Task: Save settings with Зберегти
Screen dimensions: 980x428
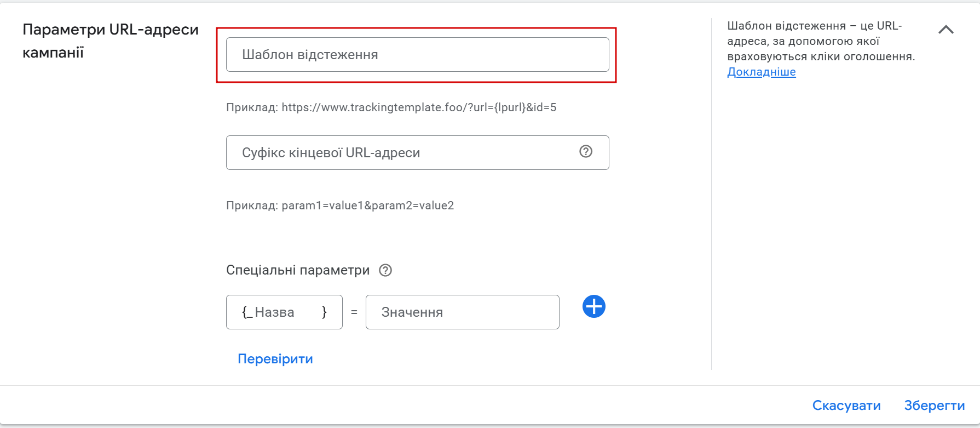Action: pos(934,406)
